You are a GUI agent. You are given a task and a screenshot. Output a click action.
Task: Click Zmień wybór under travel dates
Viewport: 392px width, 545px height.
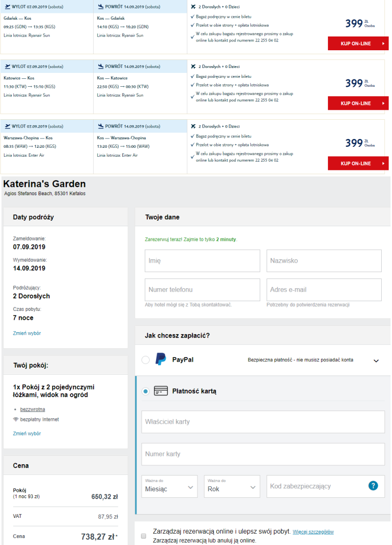27,333
